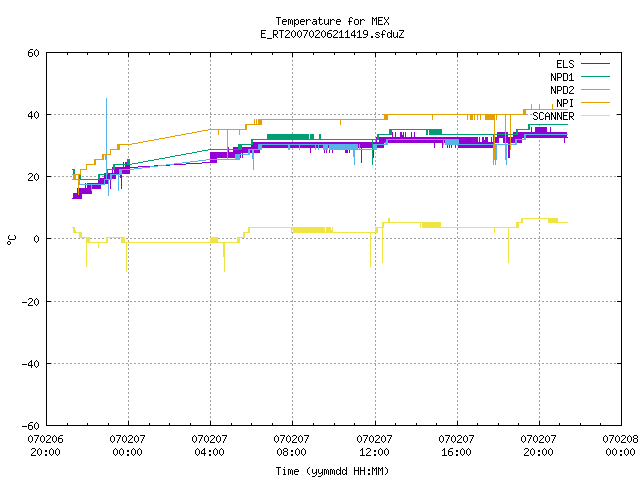This screenshot has height=480, width=640.
Task: Click the chart title 'Temperature for MEX'
Action: point(332,21)
